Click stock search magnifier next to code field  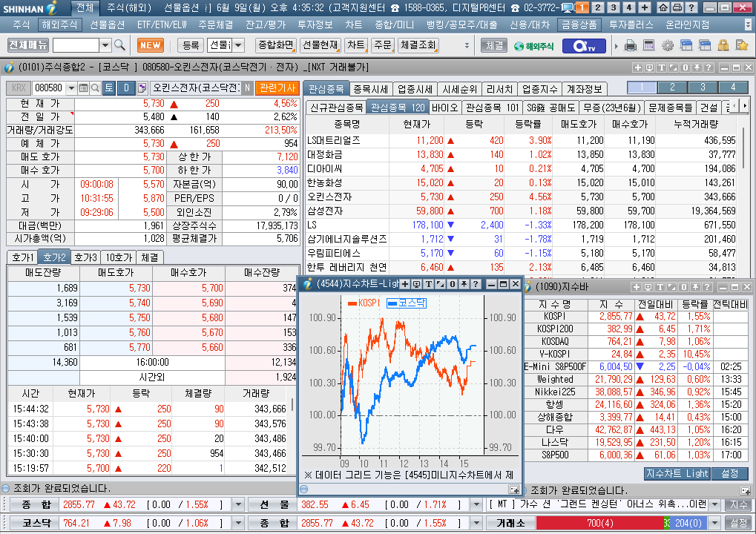click(95, 88)
